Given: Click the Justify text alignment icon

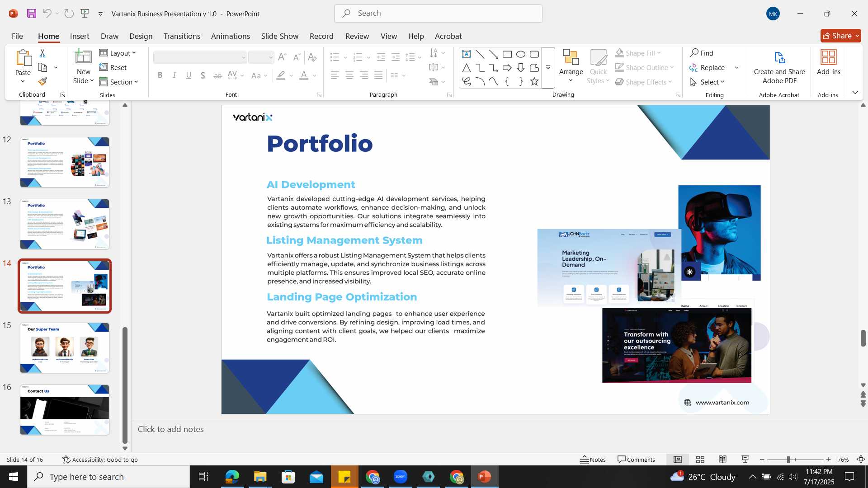Looking at the screenshot, I should pos(378,75).
